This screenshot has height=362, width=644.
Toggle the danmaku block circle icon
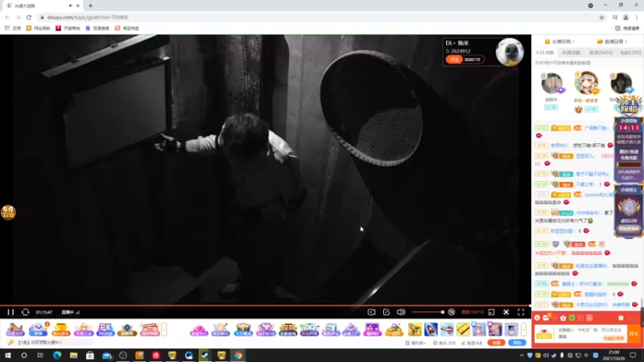click(x=452, y=312)
